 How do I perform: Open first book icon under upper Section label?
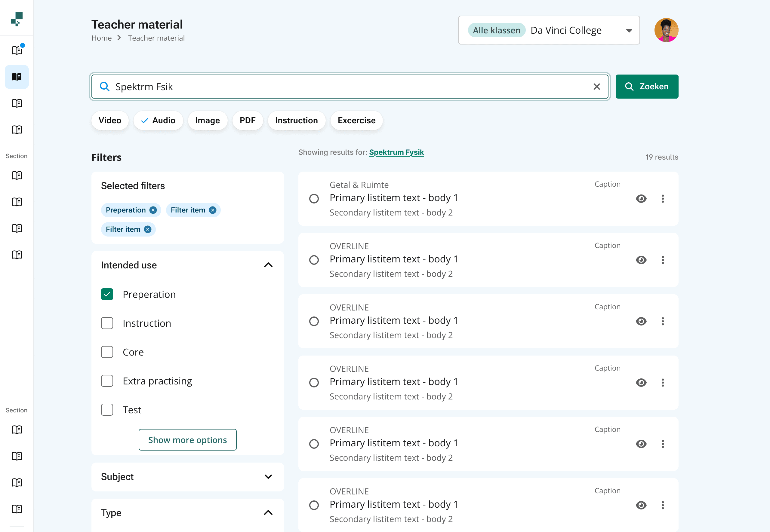tap(17, 175)
